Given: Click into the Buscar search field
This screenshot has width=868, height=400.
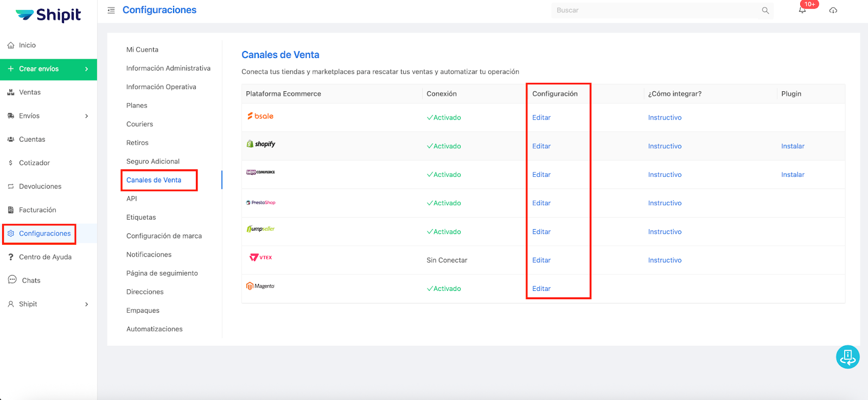Looking at the screenshot, I should 656,10.
